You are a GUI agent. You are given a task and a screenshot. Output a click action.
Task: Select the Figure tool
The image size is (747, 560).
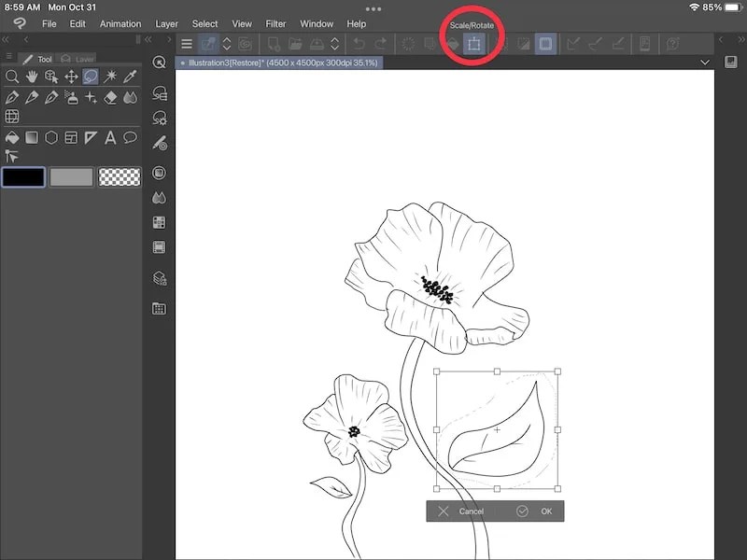click(50, 138)
